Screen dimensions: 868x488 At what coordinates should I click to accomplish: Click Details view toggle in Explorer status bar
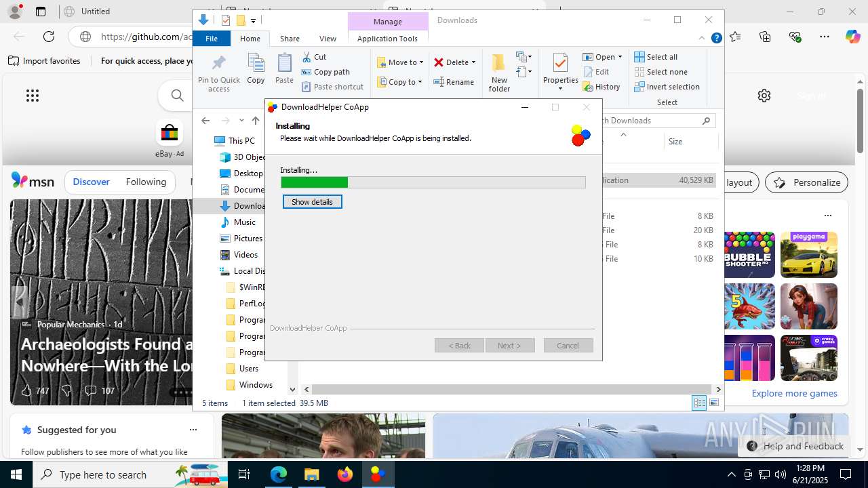699,403
